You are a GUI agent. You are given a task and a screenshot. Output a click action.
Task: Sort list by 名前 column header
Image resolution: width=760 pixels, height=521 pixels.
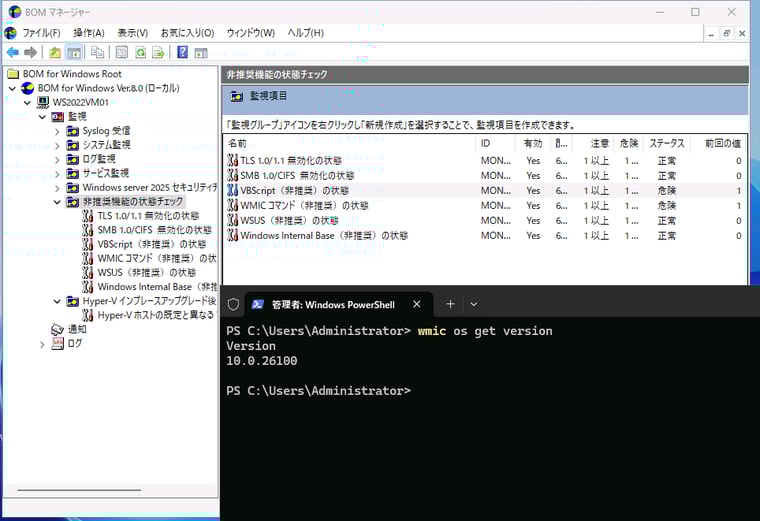[349, 143]
